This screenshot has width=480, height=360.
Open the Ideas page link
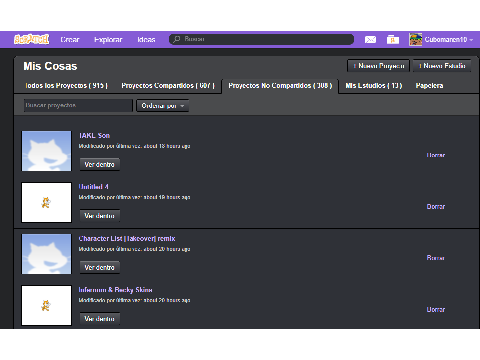(x=146, y=40)
